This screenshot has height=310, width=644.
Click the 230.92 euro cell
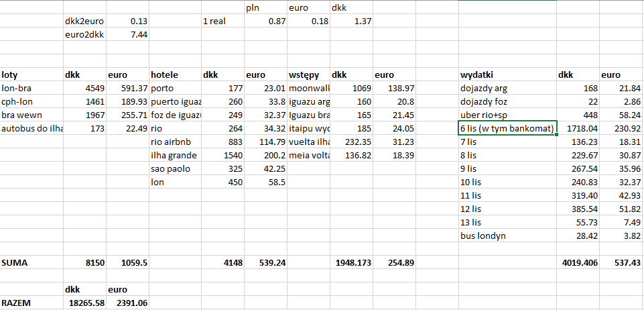(x=621, y=128)
